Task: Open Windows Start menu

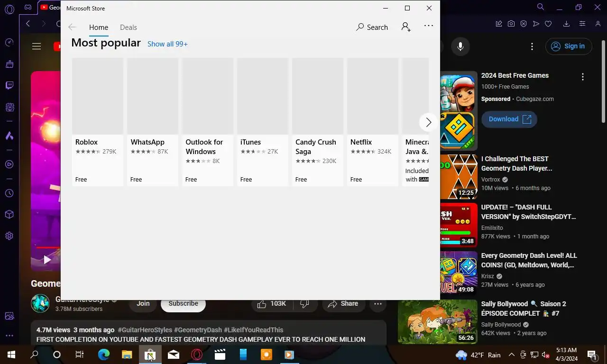Action: (x=11, y=355)
